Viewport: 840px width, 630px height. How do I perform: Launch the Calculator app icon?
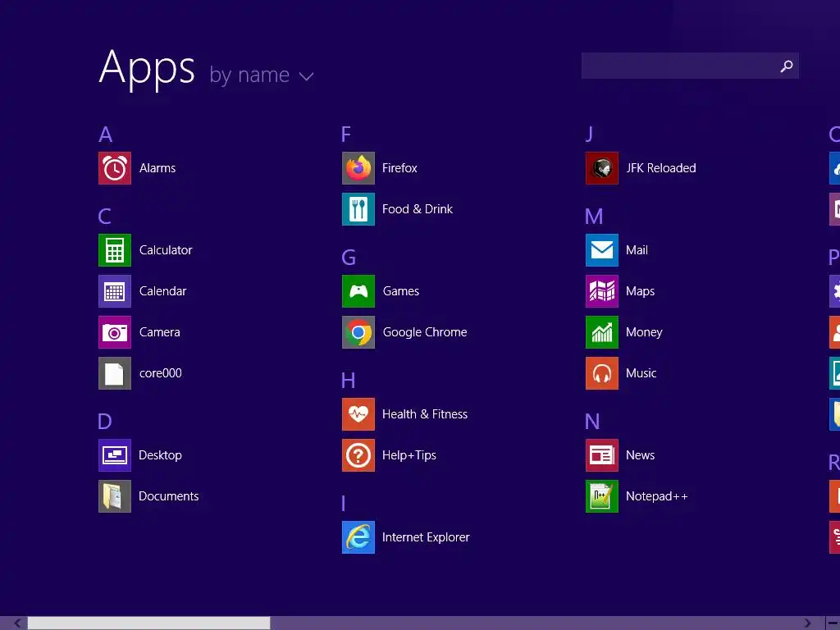[x=115, y=250]
